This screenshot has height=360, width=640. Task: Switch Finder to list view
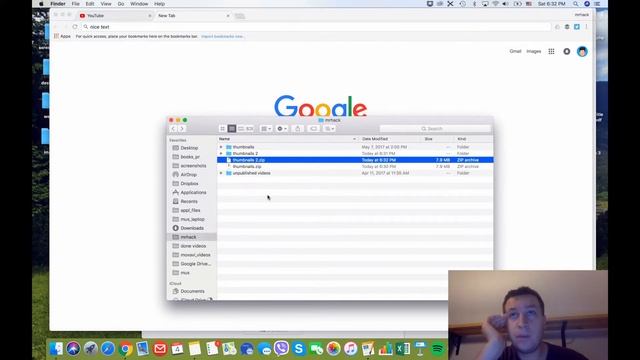click(x=231, y=129)
